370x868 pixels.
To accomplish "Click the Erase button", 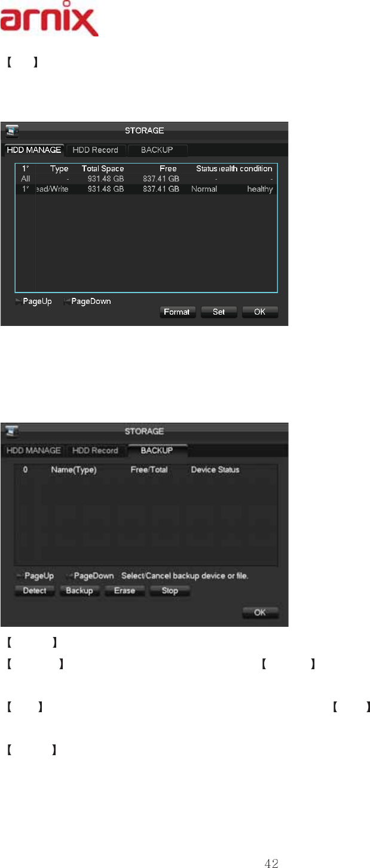I will 125,591.
